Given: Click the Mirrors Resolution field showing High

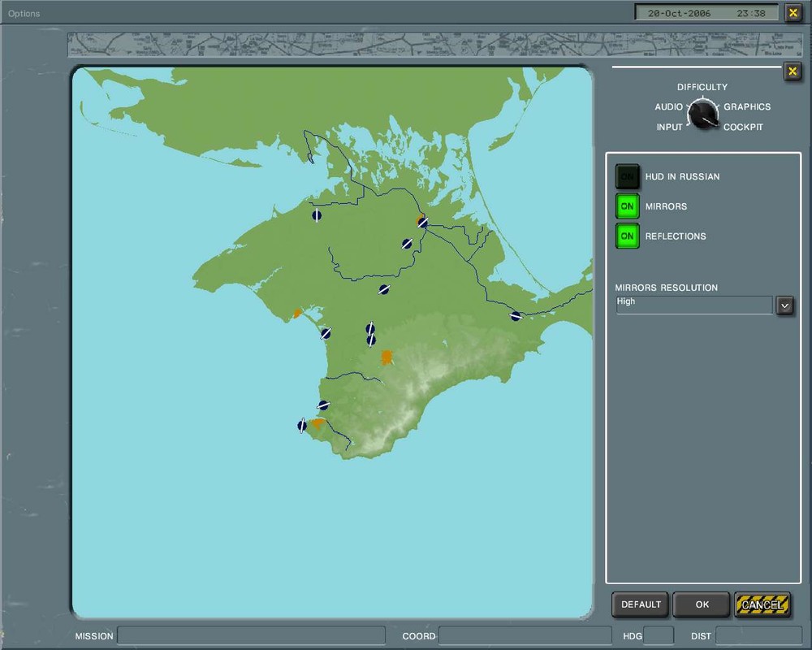Looking at the screenshot, I should coord(693,305).
